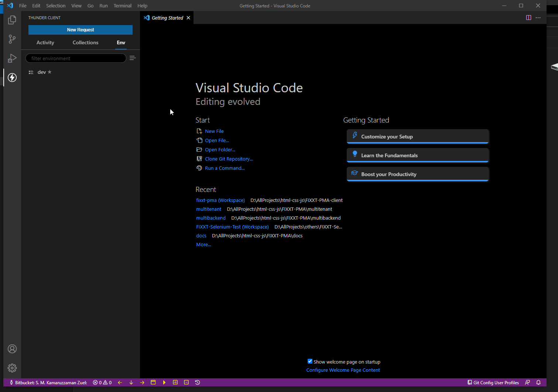
Task: Click the errors and warnings status bar indicator
Action: click(102, 382)
